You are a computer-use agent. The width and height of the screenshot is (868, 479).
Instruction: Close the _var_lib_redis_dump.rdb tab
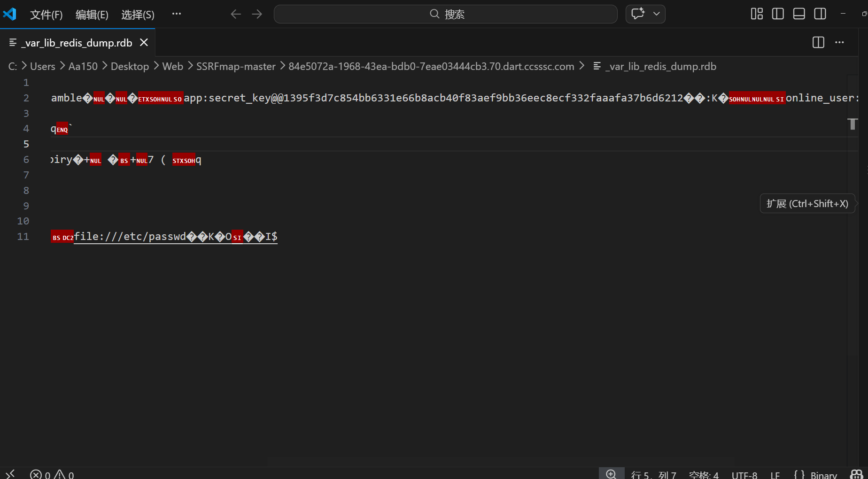144,43
